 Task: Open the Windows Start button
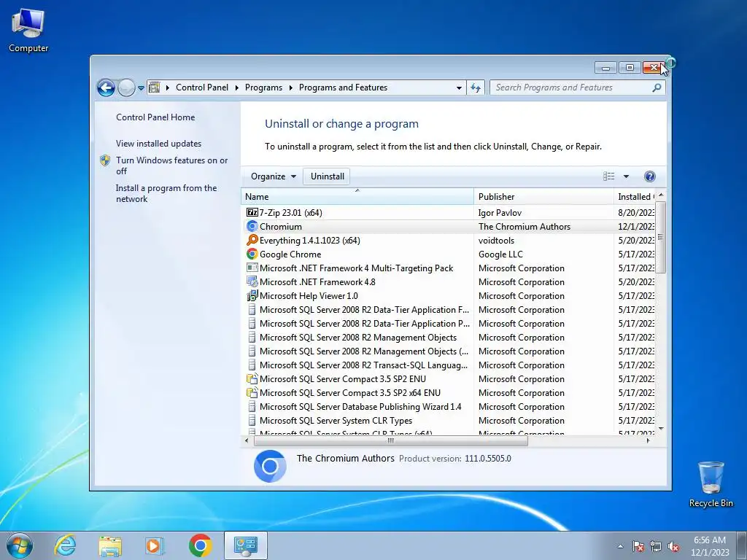(x=20, y=545)
